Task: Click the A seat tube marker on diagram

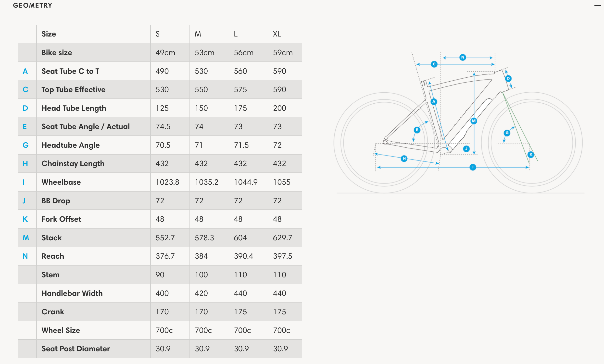Action: (x=434, y=102)
